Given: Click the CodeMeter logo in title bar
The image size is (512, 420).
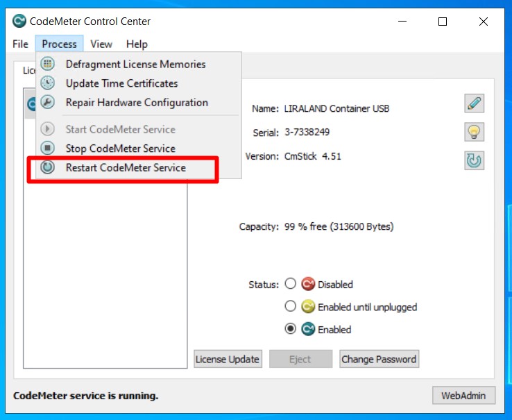Looking at the screenshot, I should (19, 22).
